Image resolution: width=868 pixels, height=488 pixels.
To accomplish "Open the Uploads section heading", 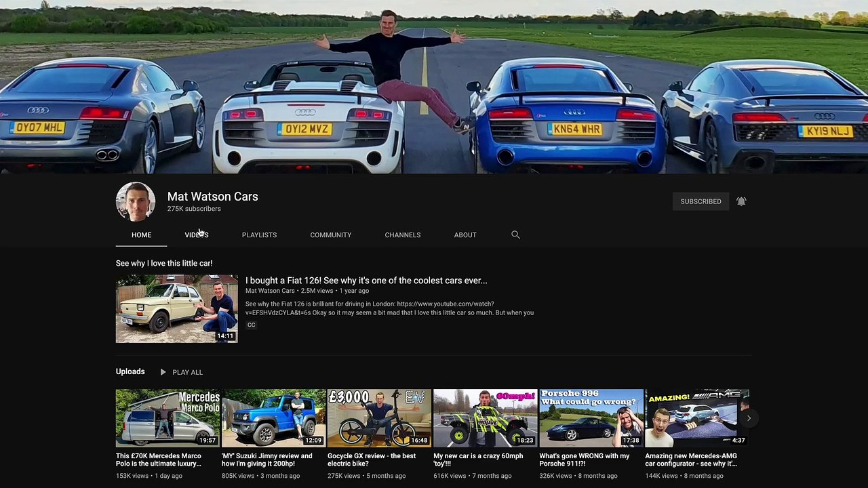I will click(x=130, y=371).
